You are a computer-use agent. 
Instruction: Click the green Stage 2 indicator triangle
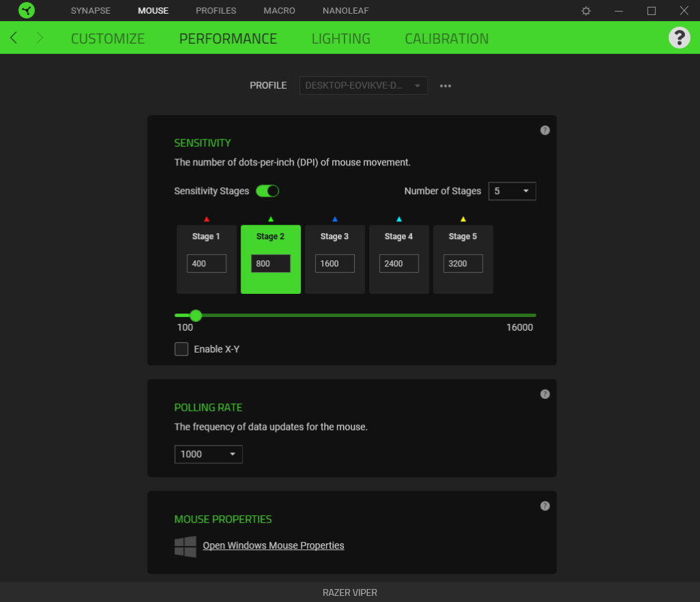(271, 219)
